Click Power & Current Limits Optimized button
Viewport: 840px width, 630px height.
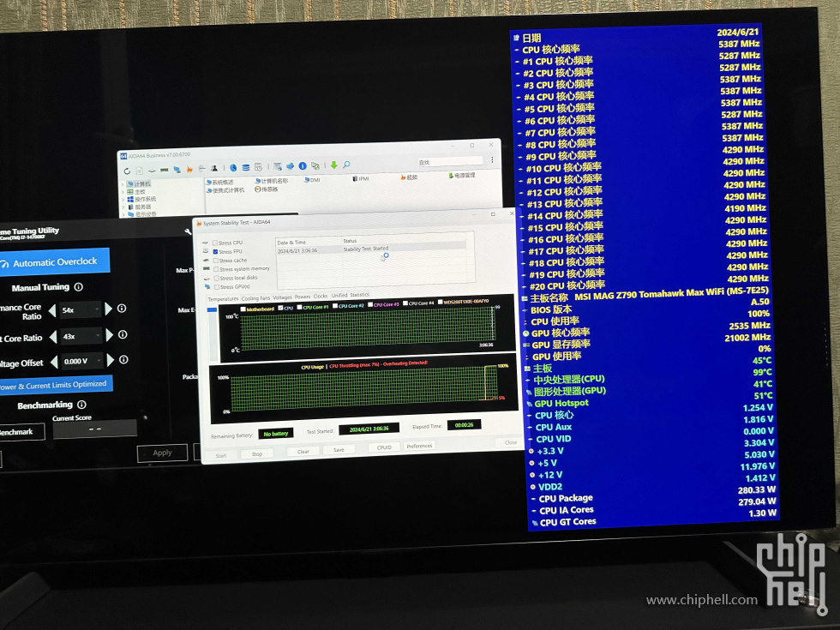[55, 385]
